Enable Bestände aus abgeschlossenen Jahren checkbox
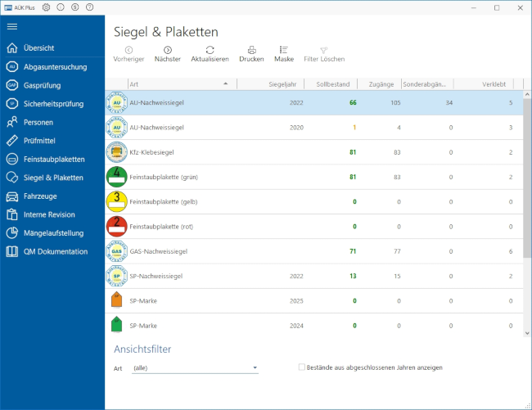532x410 pixels. [x=302, y=368]
